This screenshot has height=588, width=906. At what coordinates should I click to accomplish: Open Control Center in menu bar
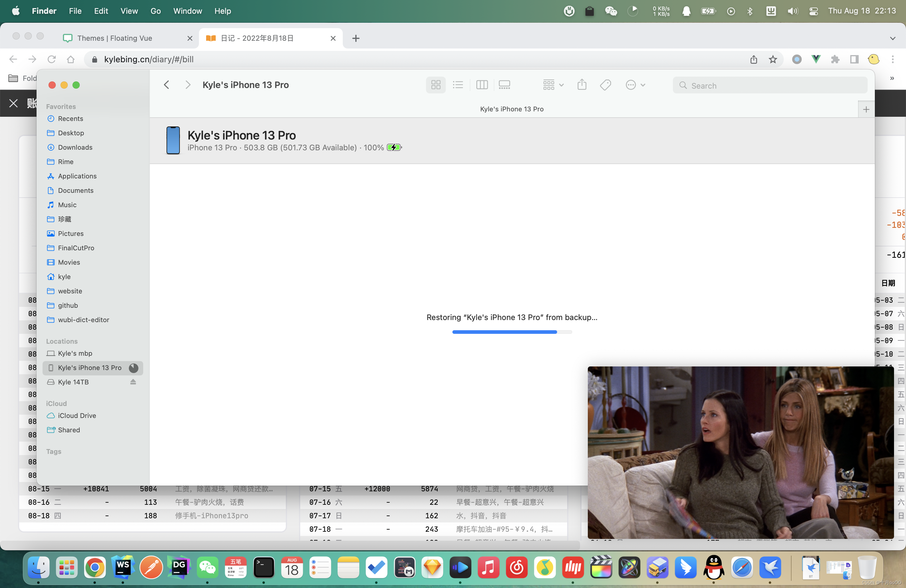[x=813, y=11]
